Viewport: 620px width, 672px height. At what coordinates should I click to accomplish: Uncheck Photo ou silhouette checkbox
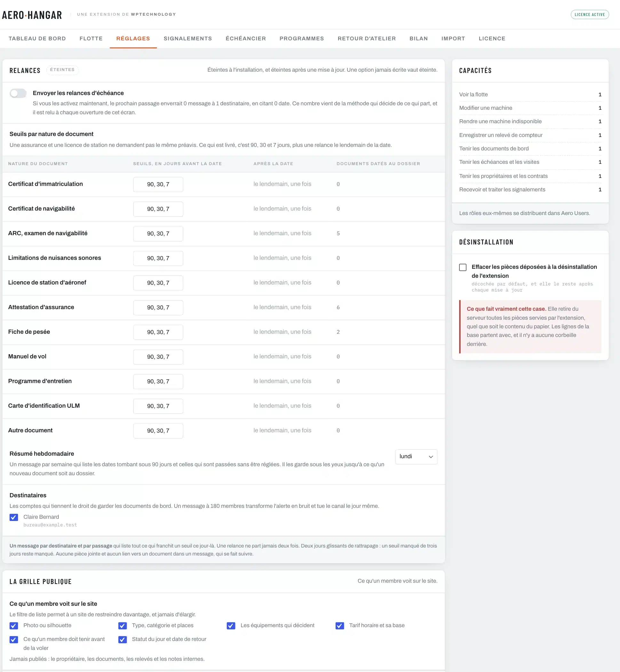pyautogui.click(x=14, y=626)
